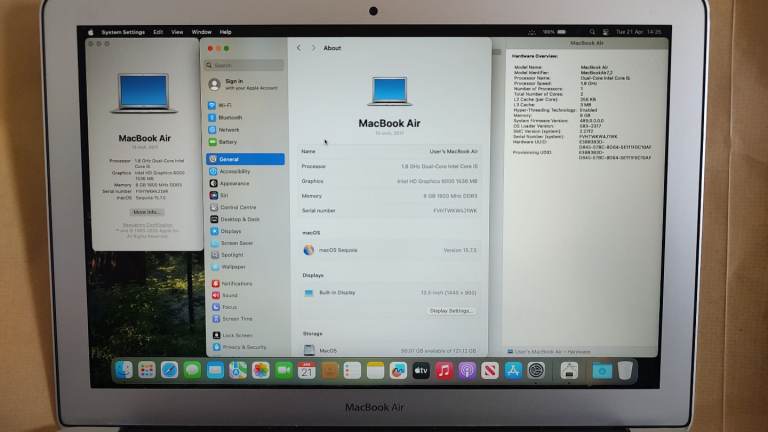Click System Information icon in Dock

point(569,370)
